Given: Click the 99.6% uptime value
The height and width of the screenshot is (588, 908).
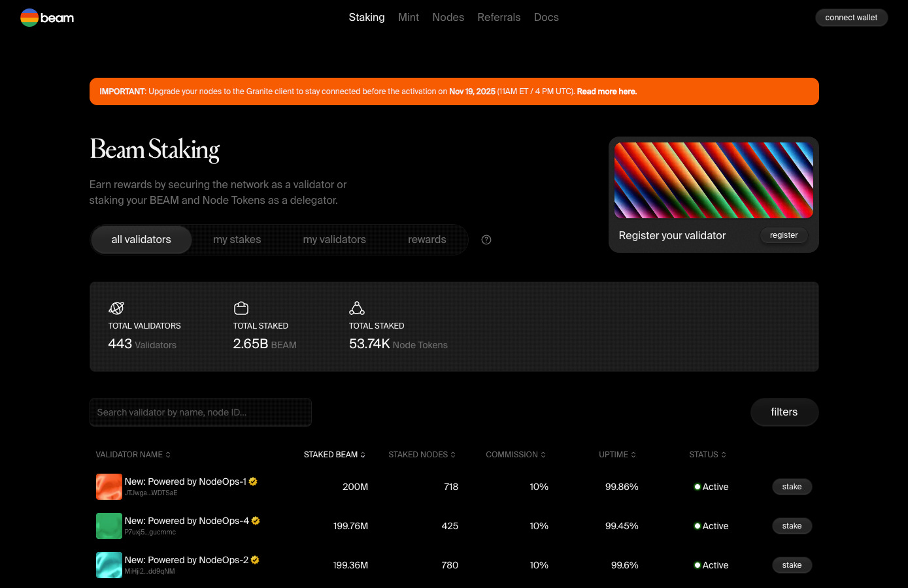Looking at the screenshot, I should pyautogui.click(x=624, y=565).
